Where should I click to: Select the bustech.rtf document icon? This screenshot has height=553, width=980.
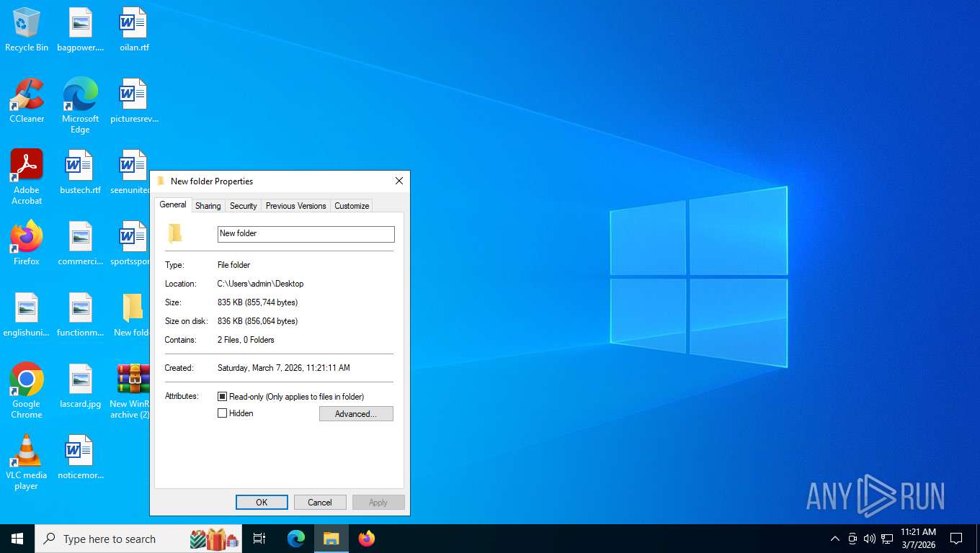(x=81, y=173)
